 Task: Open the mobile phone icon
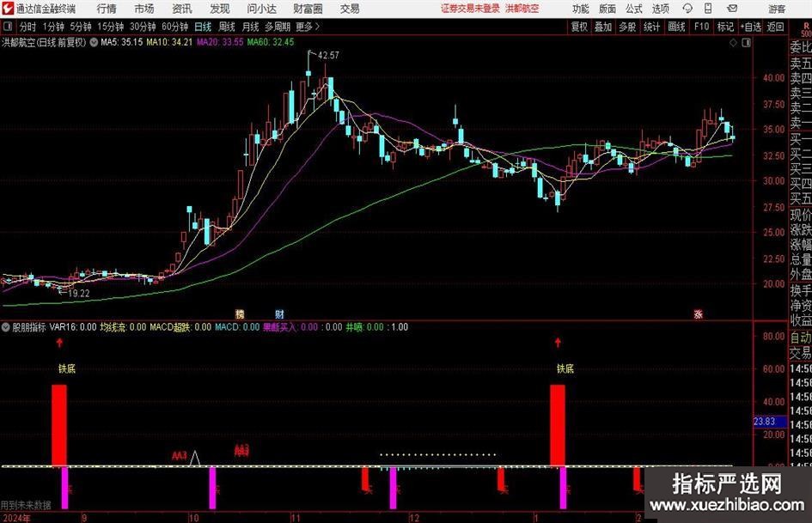pyautogui.click(x=708, y=9)
